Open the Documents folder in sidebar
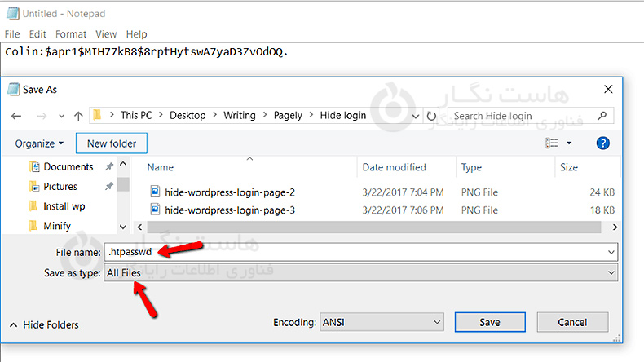 click(x=68, y=166)
